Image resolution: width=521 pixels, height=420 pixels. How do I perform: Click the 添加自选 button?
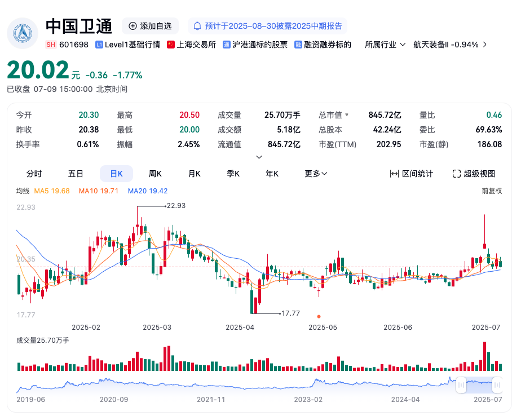[150, 26]
